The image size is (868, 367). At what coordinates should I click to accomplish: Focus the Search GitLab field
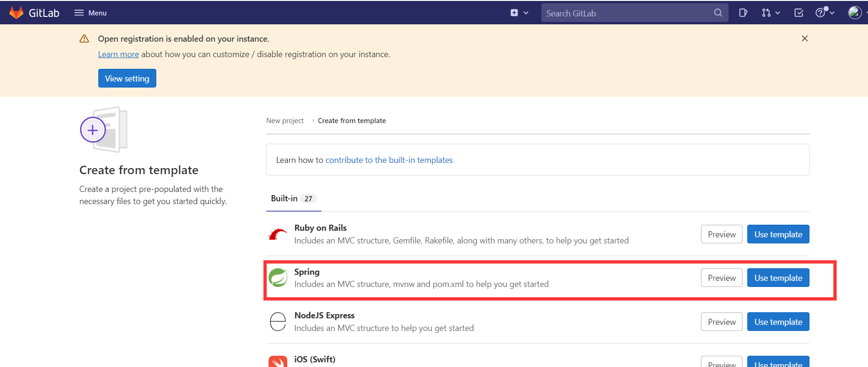635,13
